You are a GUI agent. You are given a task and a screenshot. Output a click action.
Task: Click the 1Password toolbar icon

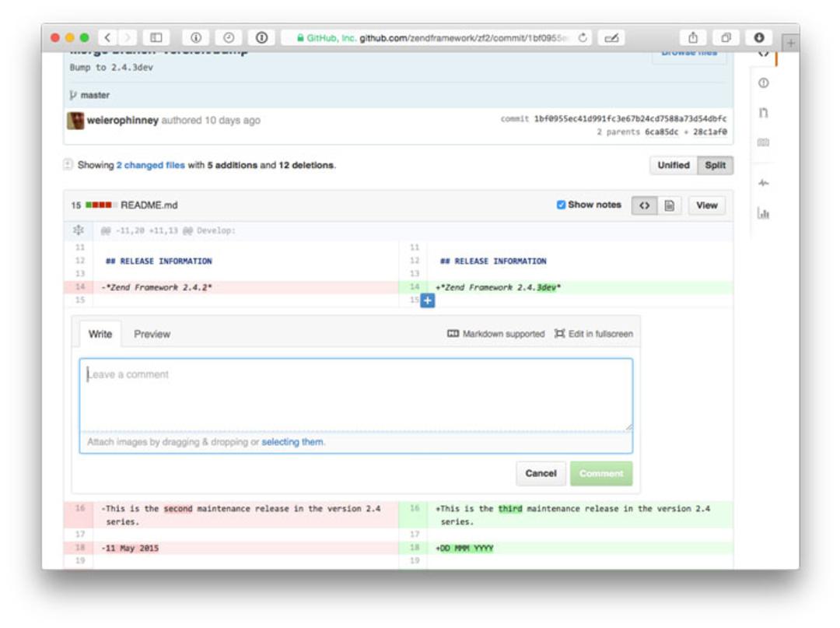coord(261,37)
